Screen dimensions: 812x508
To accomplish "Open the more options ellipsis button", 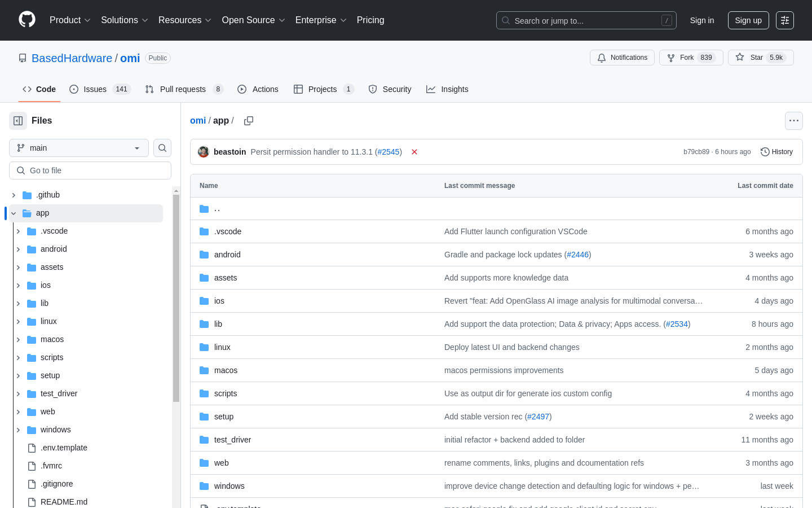I will pyautogui.click(x=794, y=121).
